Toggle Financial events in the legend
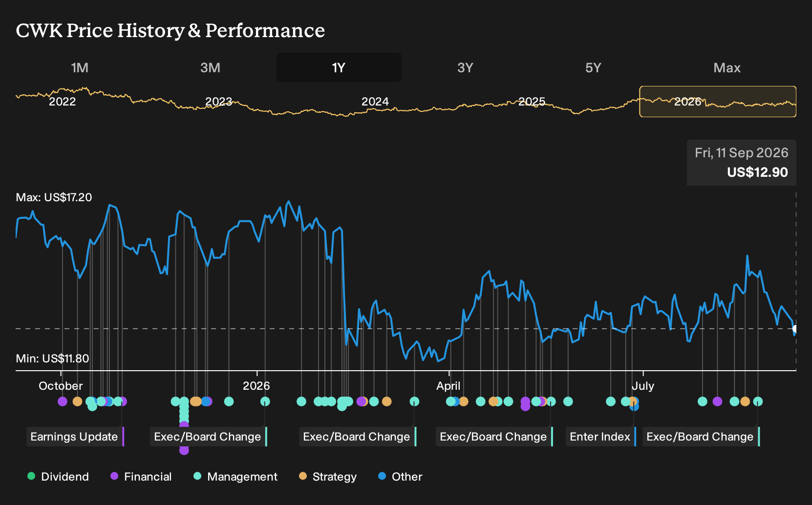 [x=141, y=477]
